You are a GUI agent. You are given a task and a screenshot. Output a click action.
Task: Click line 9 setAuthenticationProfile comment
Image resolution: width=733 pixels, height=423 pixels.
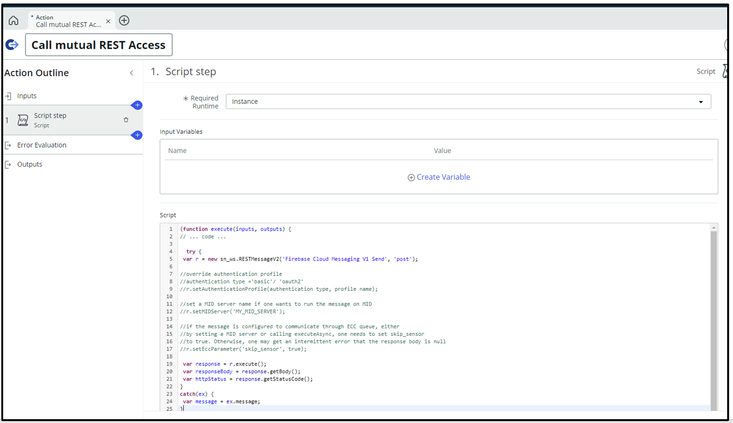coord(279,289)
